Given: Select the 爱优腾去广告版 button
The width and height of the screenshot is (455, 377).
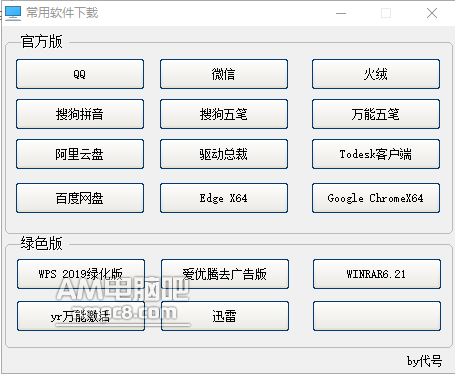Looking at the screenshot, I should tap(225, 274).
